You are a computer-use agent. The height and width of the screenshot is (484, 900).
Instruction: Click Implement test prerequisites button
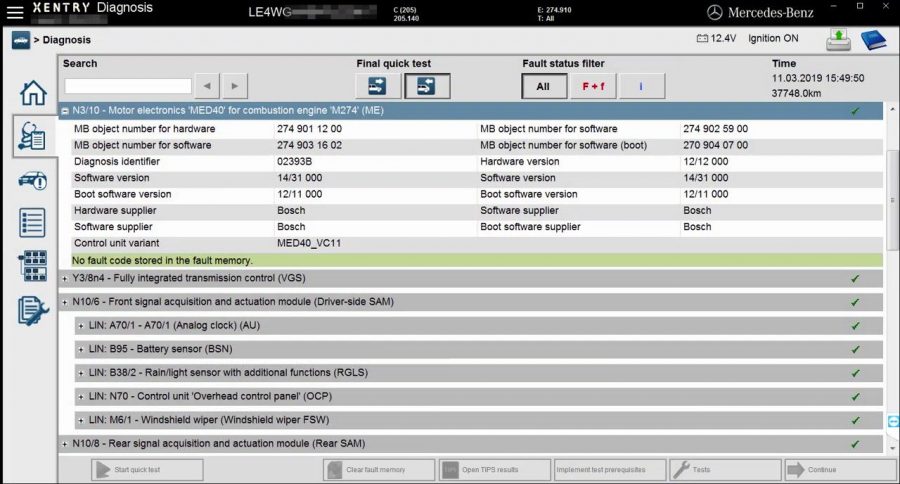(610, 470)
